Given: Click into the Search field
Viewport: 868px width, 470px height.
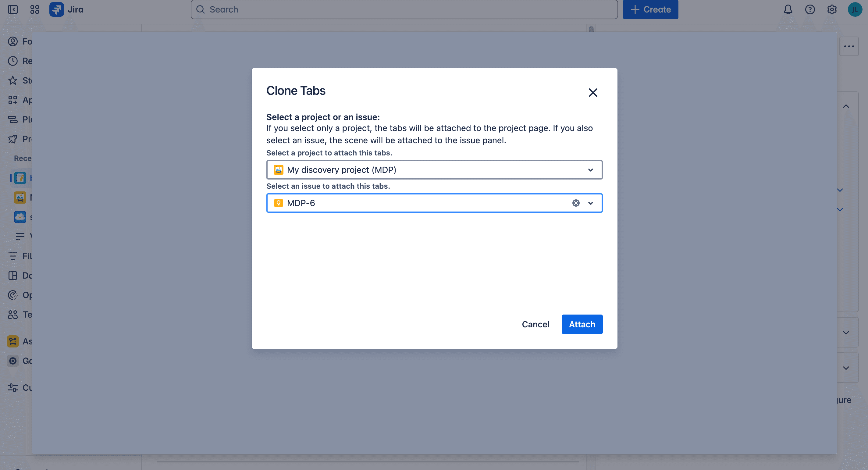Looking at the screenshot, I should tap(404, 9).
